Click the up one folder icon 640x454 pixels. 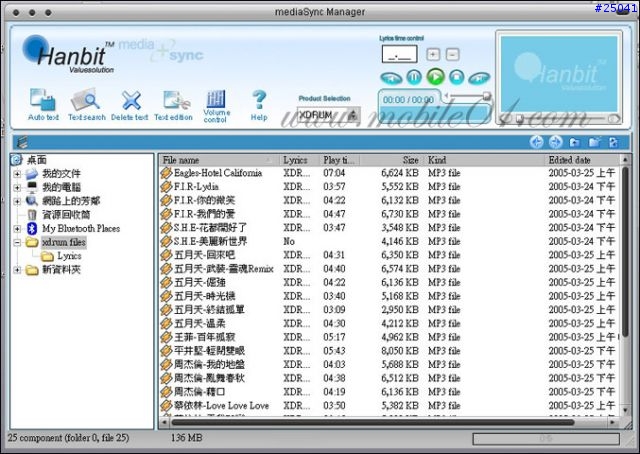(x=575, y=142)
